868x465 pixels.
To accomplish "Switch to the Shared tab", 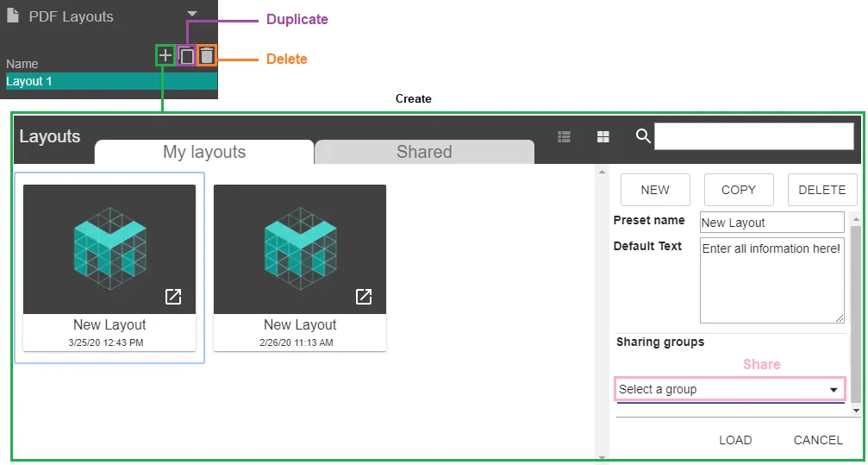I will (424, 153).
